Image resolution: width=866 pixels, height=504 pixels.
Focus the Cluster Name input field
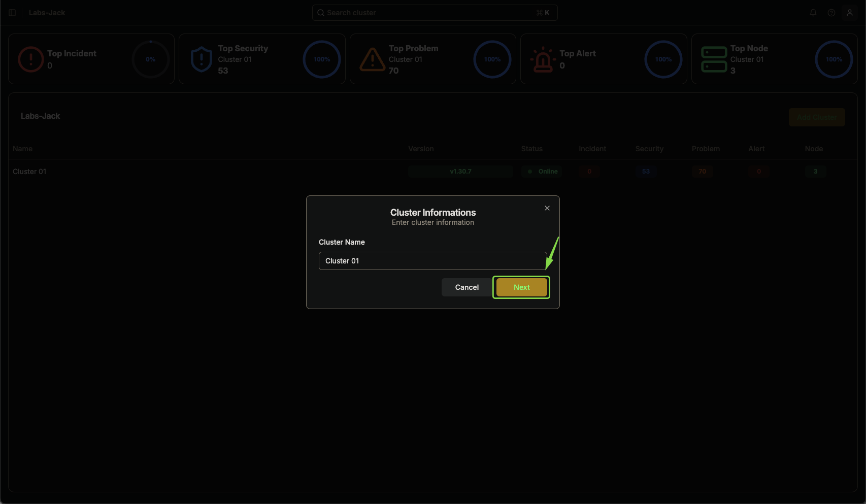click(x=432, y=261)
